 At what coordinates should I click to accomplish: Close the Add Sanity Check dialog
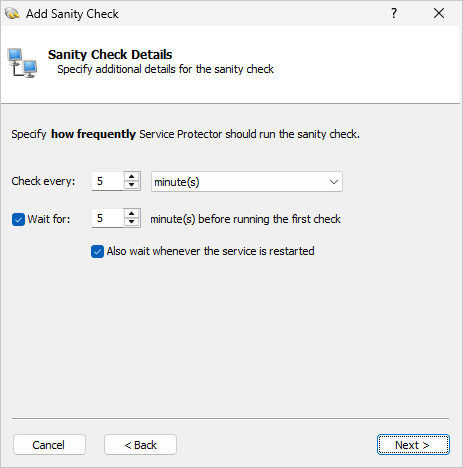439,13
